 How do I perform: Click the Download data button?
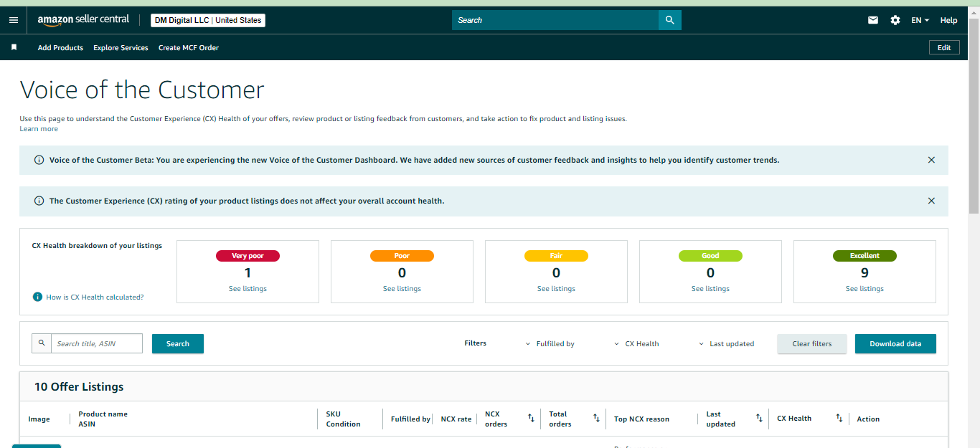pos(895,344)
